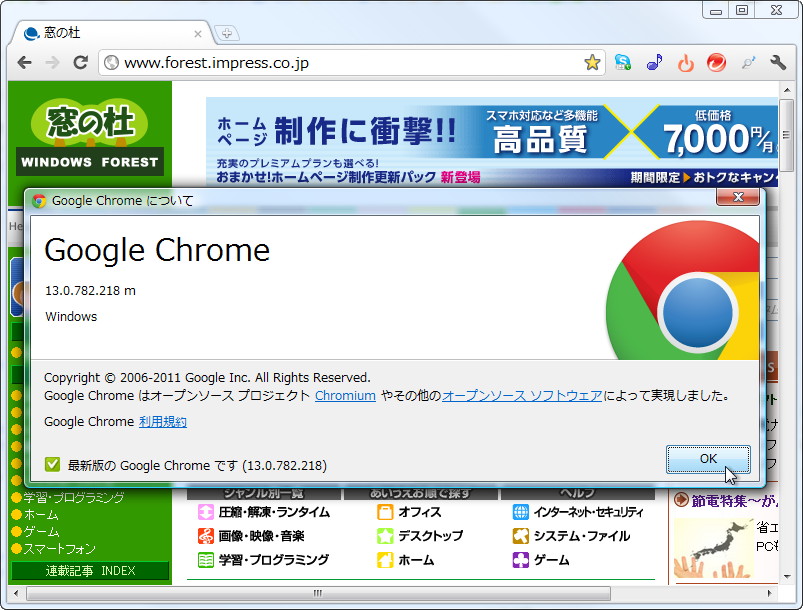Open the Chromium project link
This screenshot has height=610, width=803.
(345, 395)
